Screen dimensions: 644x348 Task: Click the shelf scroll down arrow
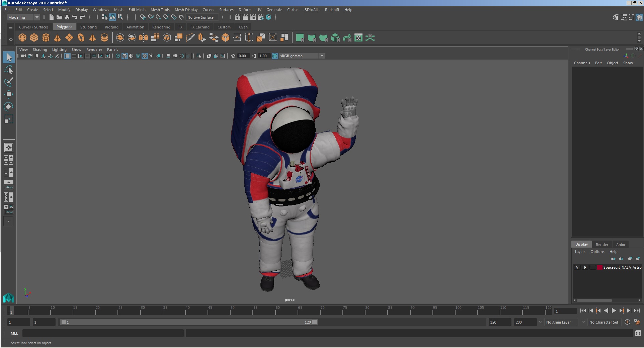[639, 41]
